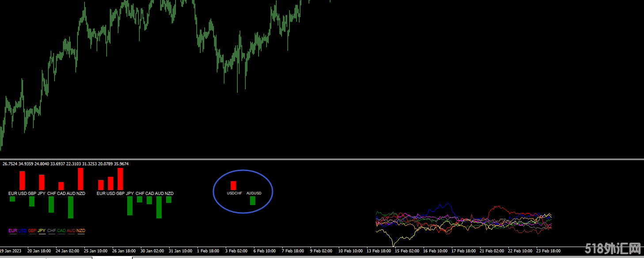Click the 31 Jan 10:00 time label
Screen dimensions: 644x259
pos(181,251)
